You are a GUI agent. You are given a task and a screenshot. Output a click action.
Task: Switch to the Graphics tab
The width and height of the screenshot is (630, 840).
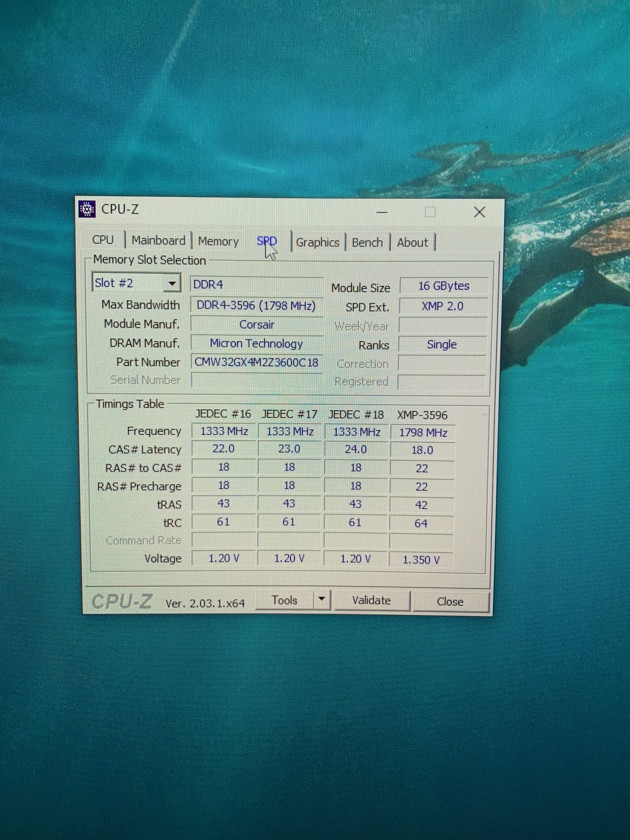(317, 242)
